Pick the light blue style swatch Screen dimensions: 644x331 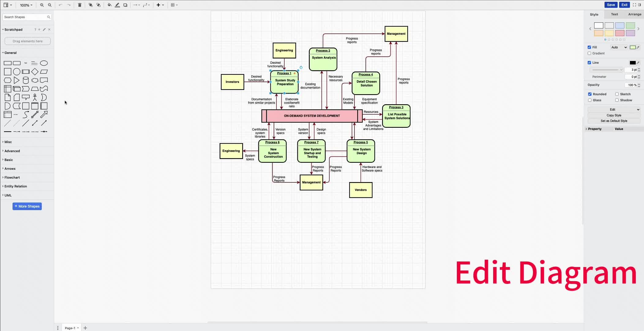pyautogui.click(x=620, y=25)
